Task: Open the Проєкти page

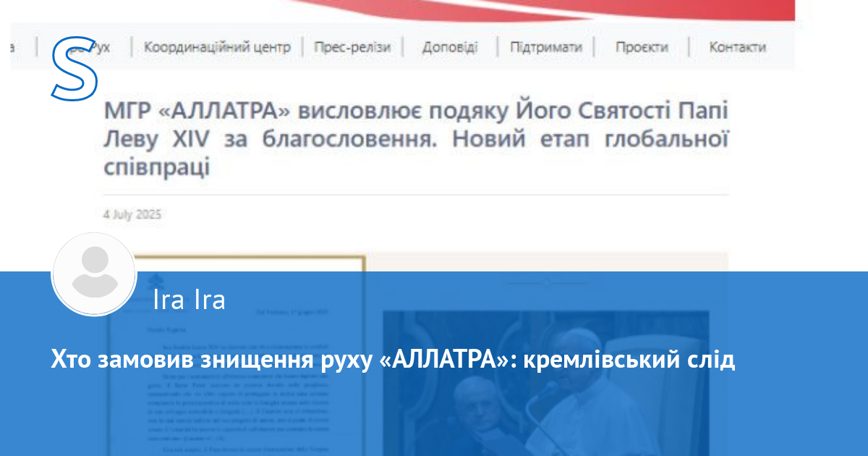Action: click(x=642, y=47)
